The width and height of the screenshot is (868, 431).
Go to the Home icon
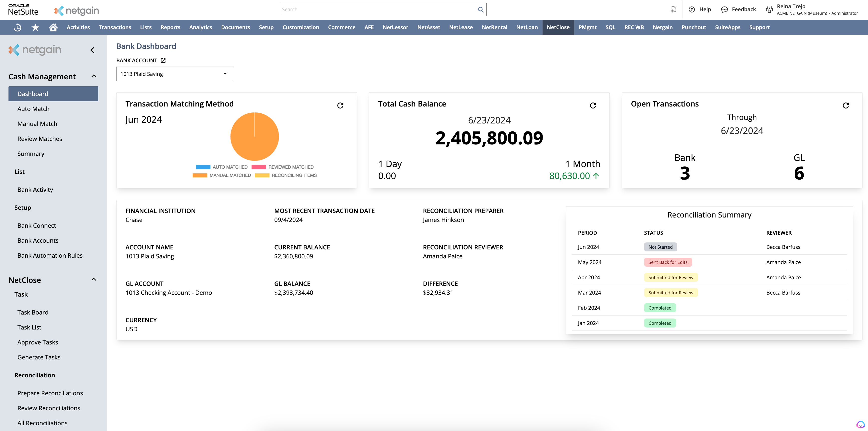[53, 27]
